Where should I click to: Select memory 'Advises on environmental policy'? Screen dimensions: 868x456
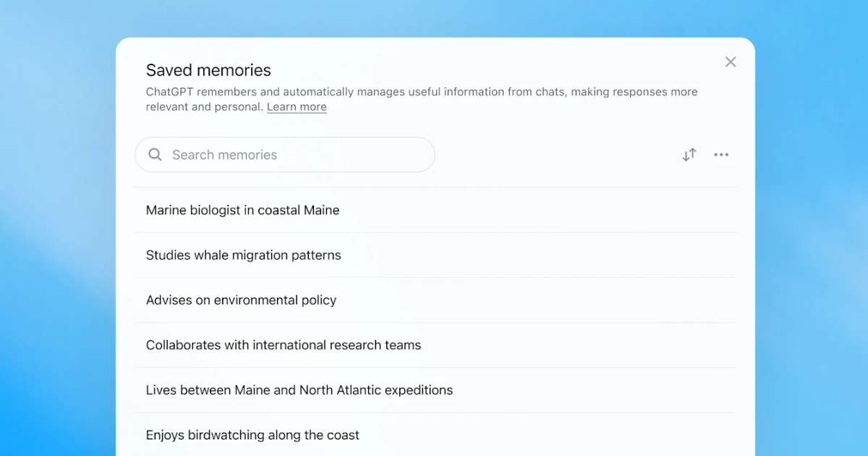435,300
